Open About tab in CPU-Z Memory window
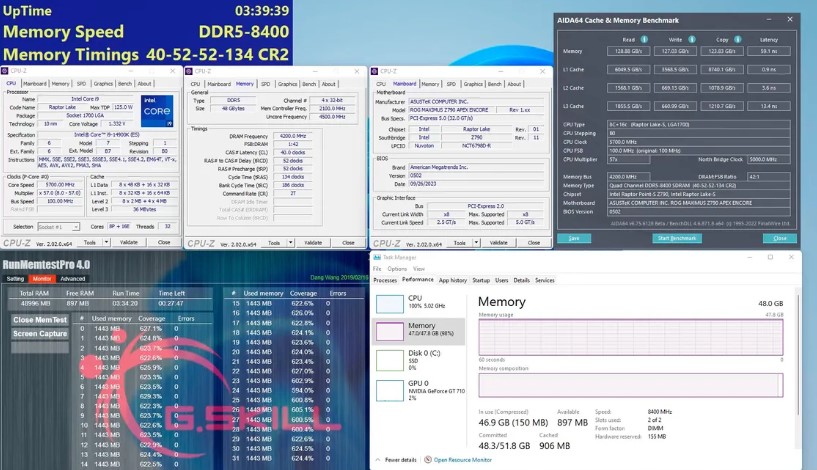 tap(328, 84)
